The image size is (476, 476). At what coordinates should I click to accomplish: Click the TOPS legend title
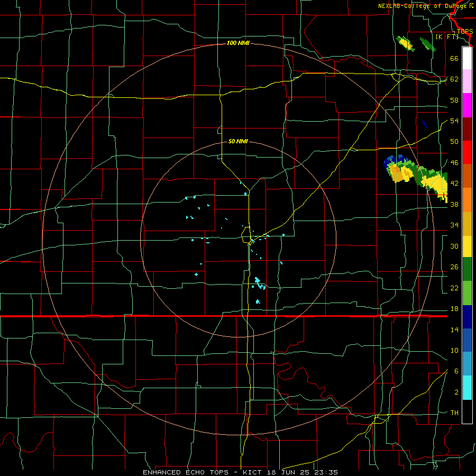(x=465, y=32)
